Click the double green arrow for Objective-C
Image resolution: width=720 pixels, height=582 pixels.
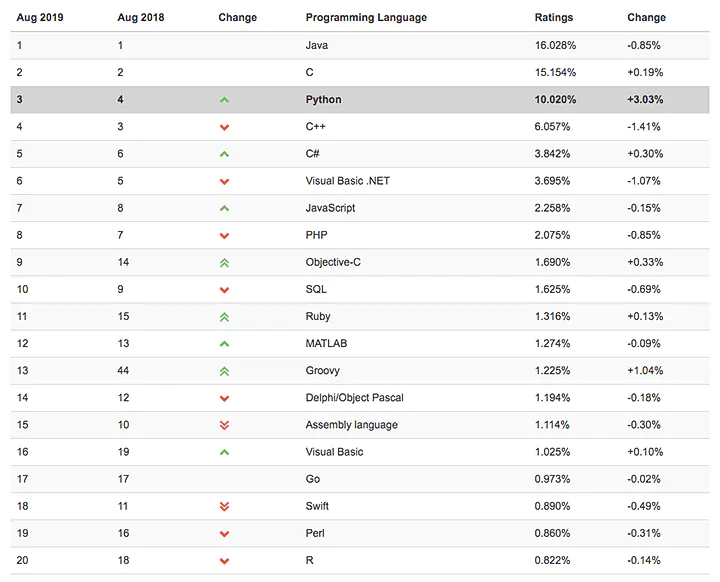(x=224, y=262)
